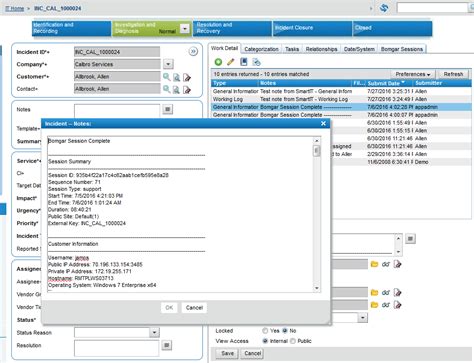Click the Notes text field in incident form
Image resolution: width=474 pixels, height=363 pixels.
[117, 111]
